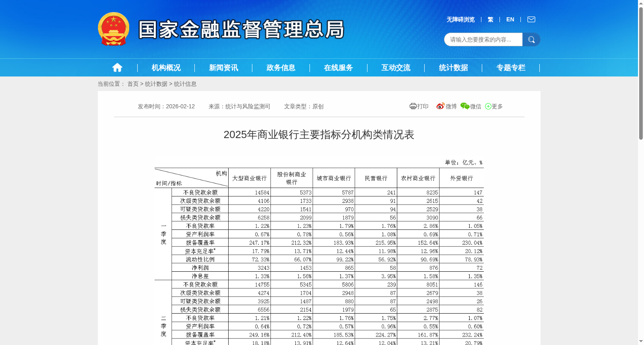Click the vertical scrollbar thumb
Screen dimensions: 644x345
click(641, 72)
